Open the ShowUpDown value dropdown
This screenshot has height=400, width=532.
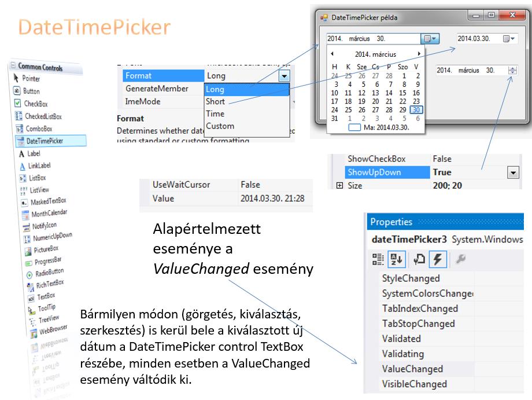(x=513, y=173)
